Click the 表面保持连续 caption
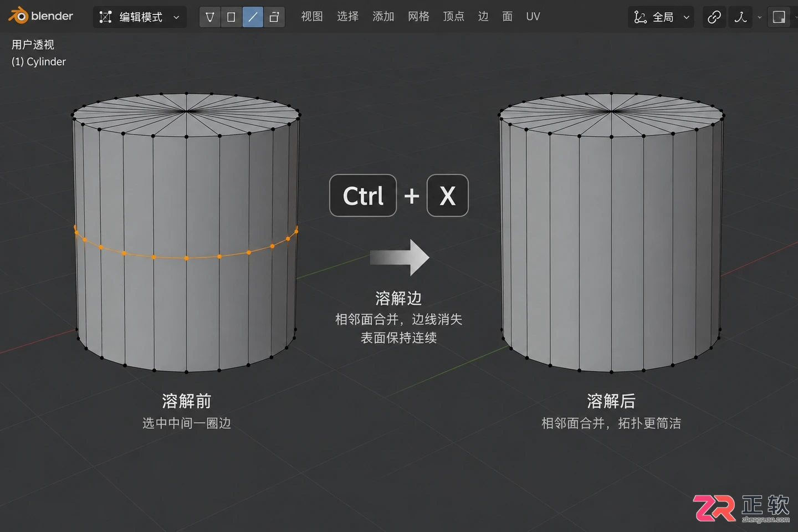 click(398, 337)
